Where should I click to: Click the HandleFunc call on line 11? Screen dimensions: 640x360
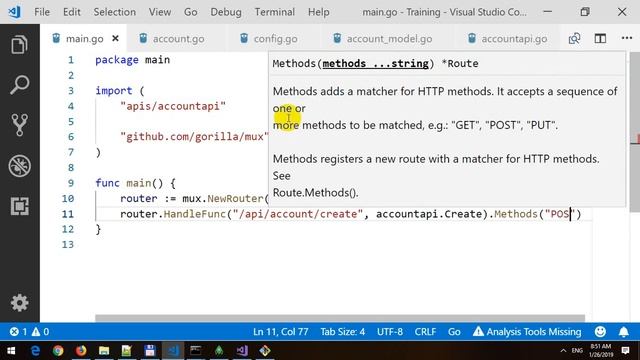pos(194,214)
